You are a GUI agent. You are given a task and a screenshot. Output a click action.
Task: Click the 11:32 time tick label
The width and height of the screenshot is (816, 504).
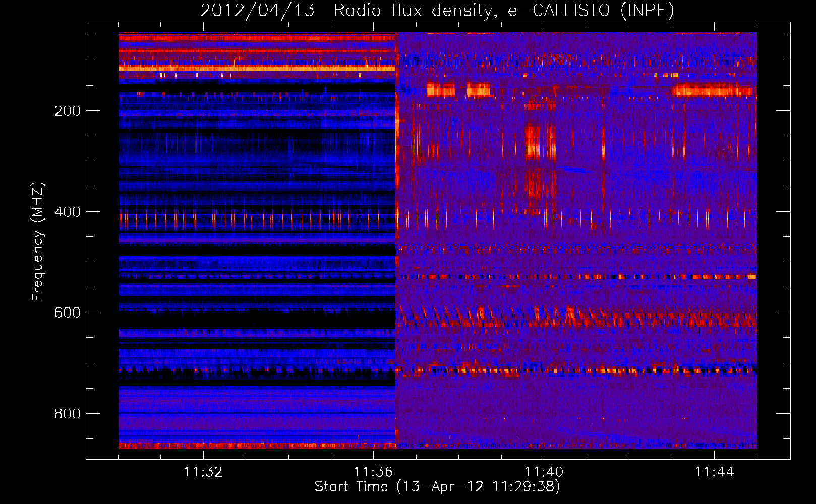(203, 472)
